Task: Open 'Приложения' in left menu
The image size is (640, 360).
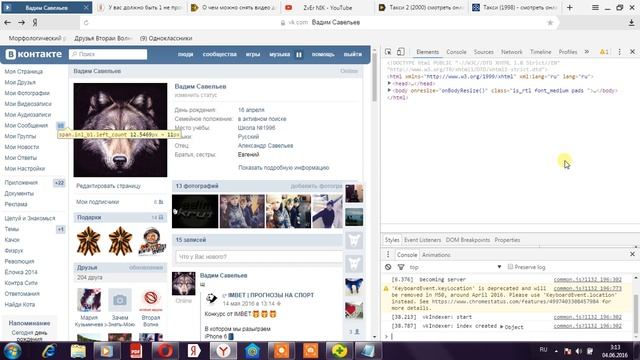Action: (21, 182)
